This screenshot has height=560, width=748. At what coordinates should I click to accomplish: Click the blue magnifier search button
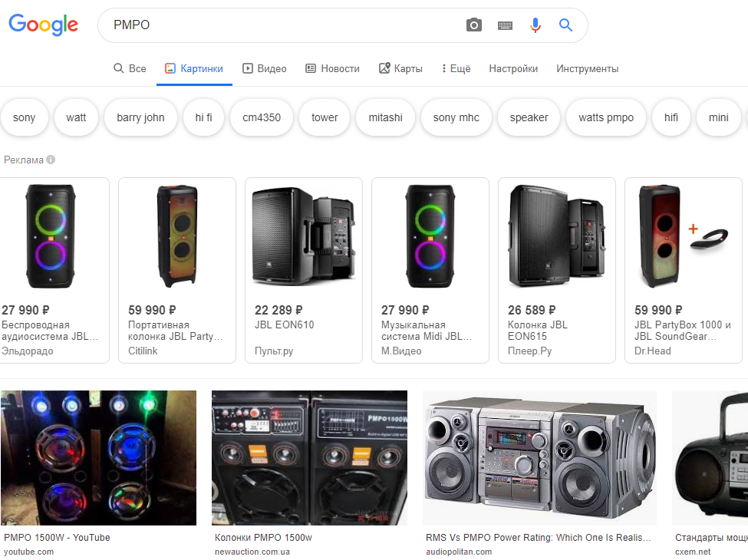tap(565, 25)
